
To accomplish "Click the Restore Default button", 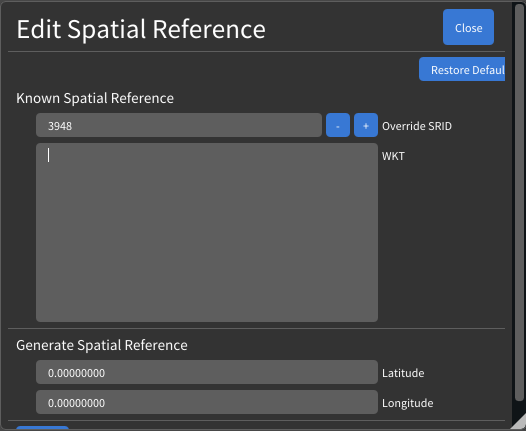I will (462, 69).
